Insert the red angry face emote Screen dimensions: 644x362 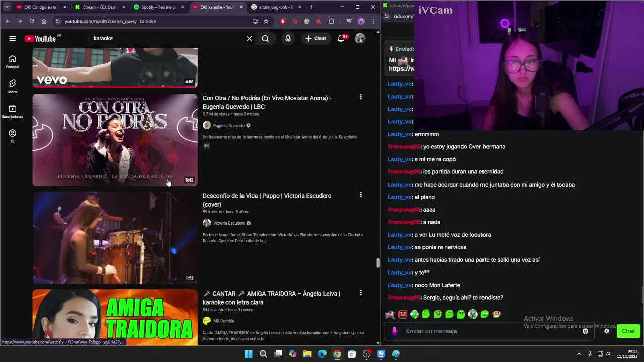coord(403,314)
